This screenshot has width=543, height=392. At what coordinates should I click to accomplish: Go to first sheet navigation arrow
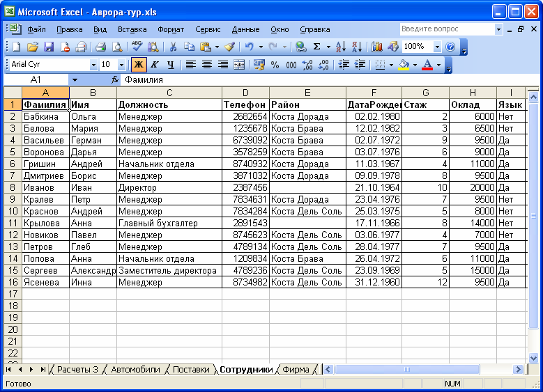point(8,370)
